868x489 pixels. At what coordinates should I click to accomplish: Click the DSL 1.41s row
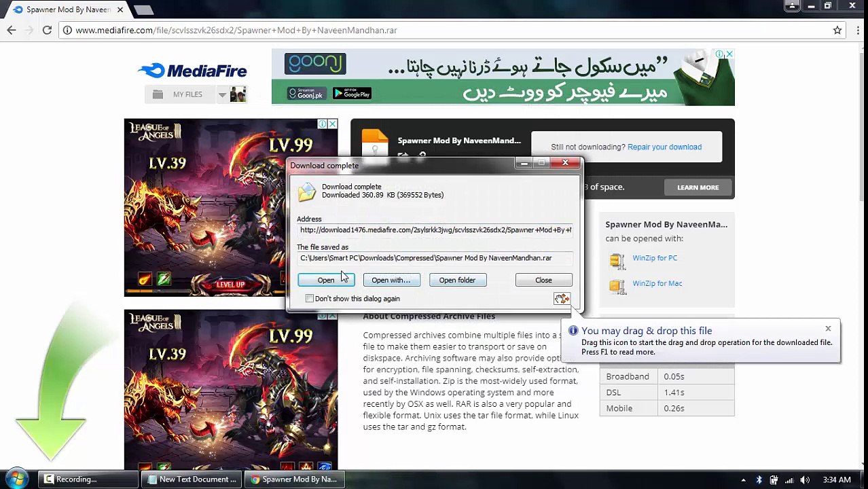click(667, 393)
